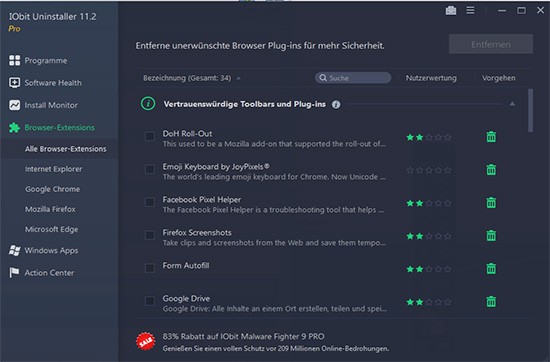Click the Google Drive entry name
550x362 pixels.
pos(186,299)
